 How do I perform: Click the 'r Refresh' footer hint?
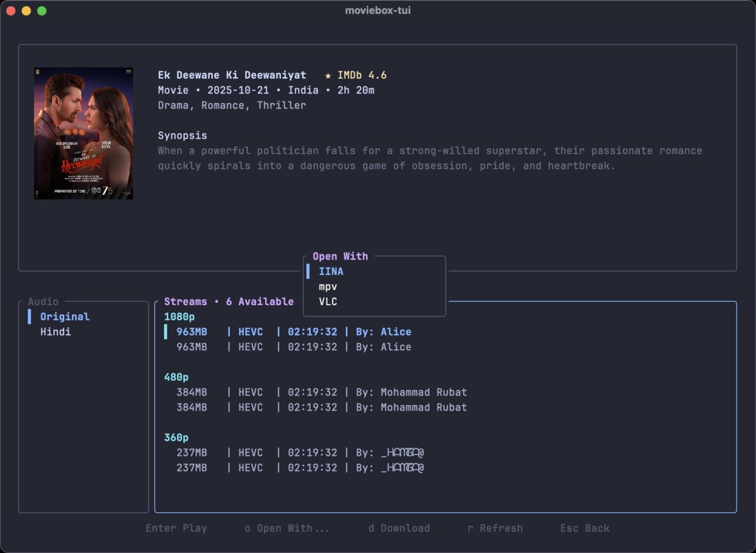pos(495,528)
